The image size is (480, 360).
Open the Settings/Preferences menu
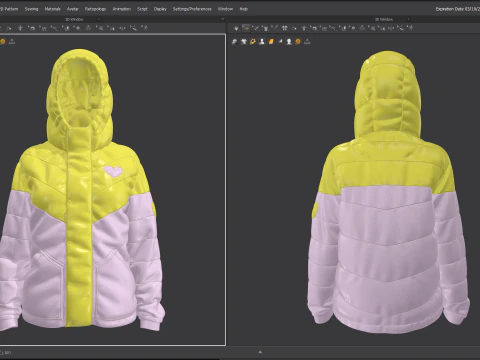point(192,9)
